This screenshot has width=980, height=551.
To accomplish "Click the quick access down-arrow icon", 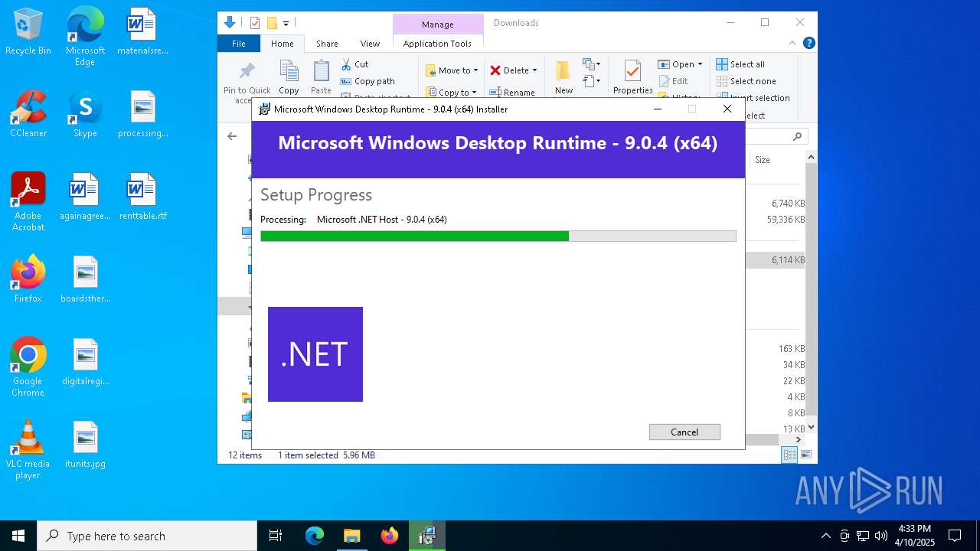I will tap(230, 23).
